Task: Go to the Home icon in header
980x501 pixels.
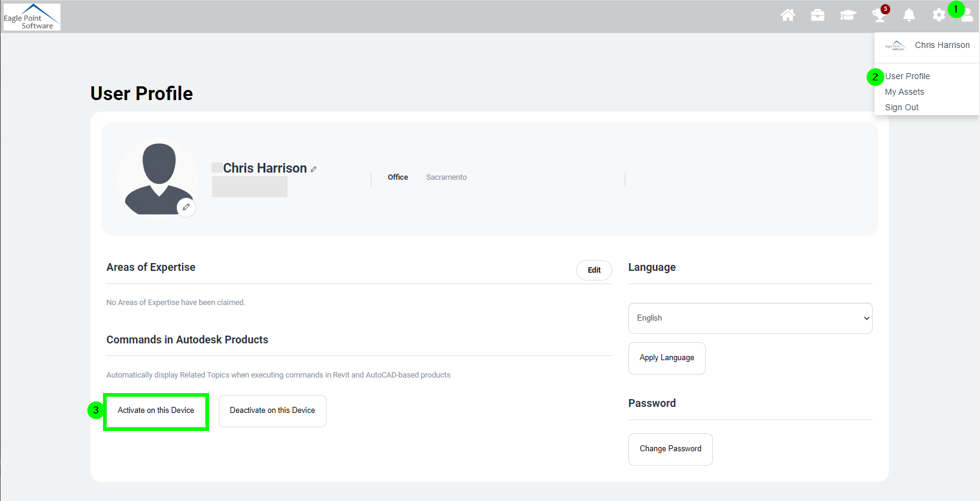Action: point(788,15)
